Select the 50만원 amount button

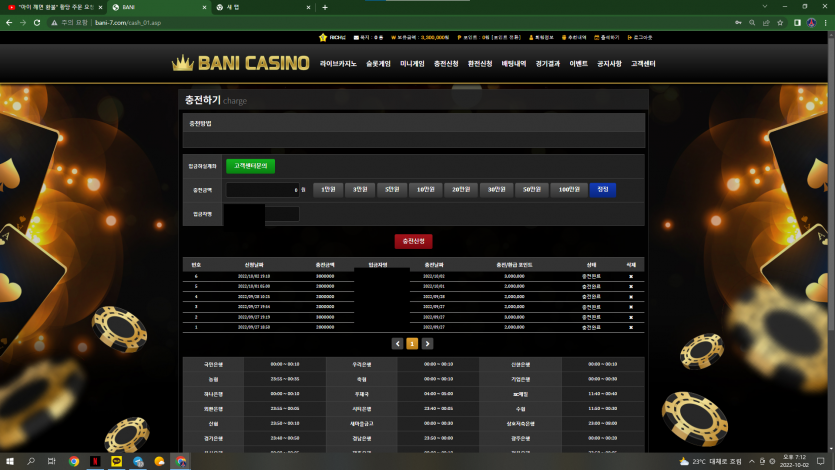[x=531, y=190]
